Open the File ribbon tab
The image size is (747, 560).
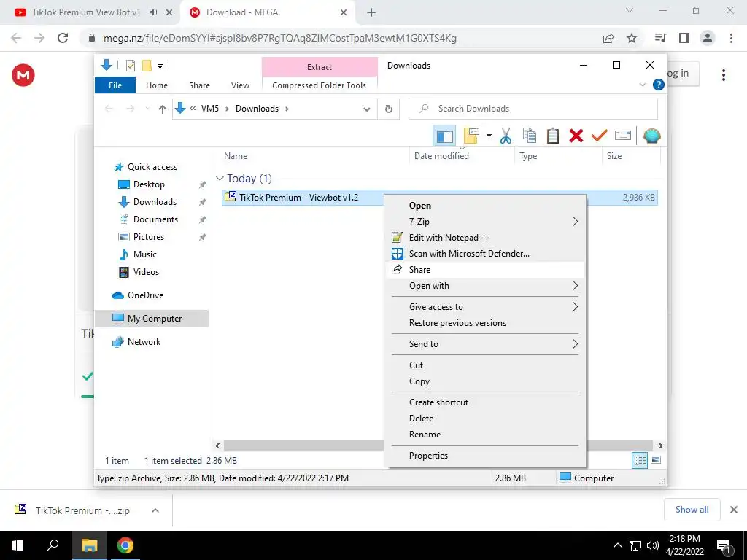[x=115, y=85]
